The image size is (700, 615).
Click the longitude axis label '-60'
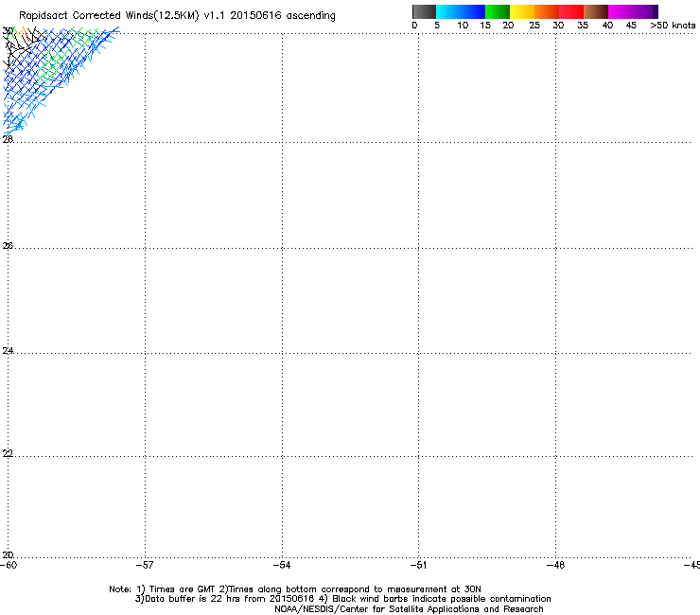point(9,565)
